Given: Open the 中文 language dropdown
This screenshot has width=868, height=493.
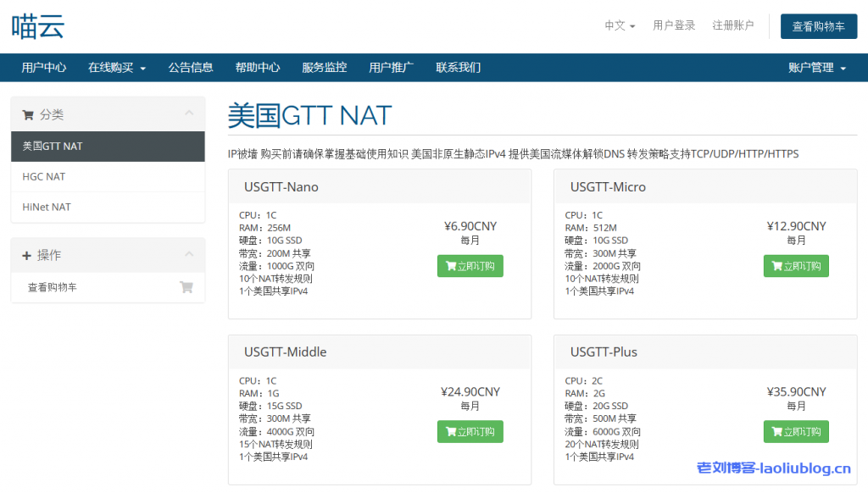Looking at the screenshot, I should click(620, 25).
